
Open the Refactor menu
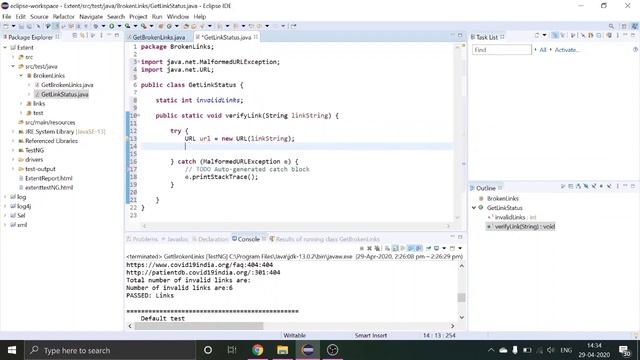coord(63,16)
